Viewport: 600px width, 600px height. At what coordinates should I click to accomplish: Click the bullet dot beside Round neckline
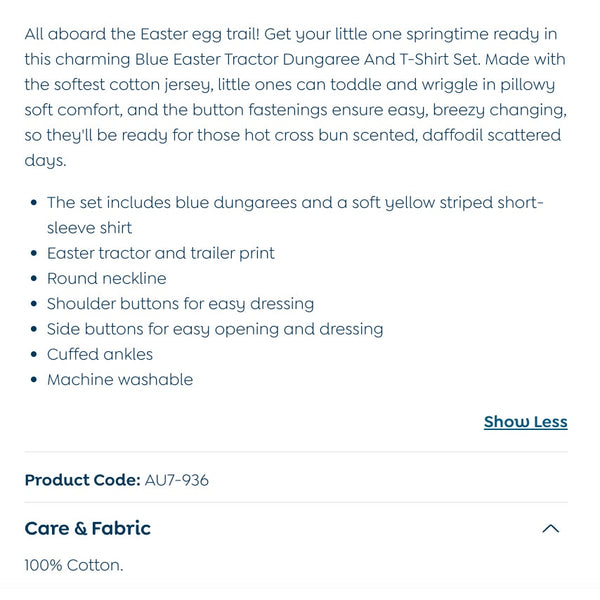(33, 279)
